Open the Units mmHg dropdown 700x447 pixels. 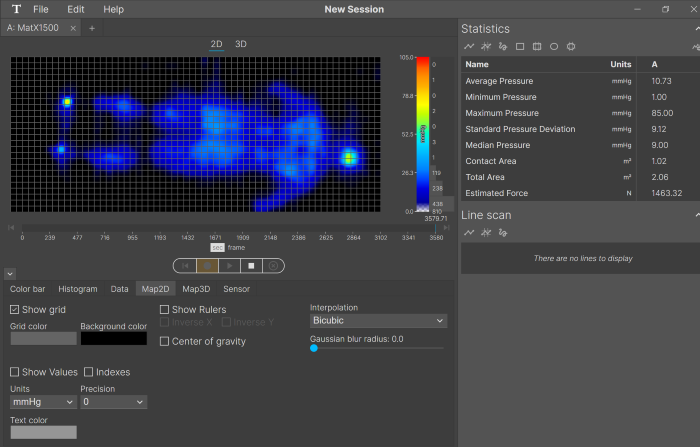click(x=43, y=402)
